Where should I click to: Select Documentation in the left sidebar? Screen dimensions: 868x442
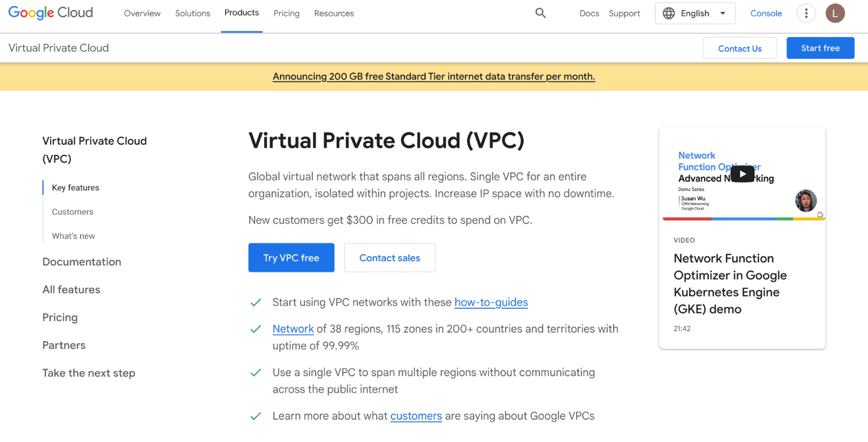81,262
